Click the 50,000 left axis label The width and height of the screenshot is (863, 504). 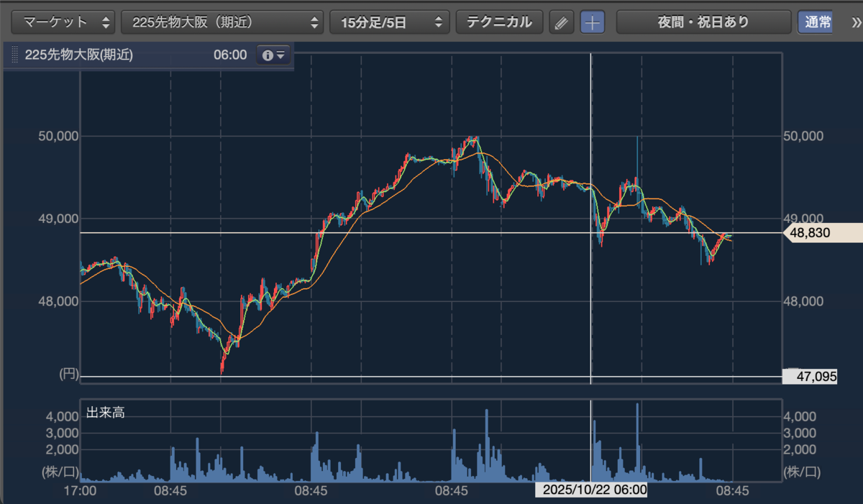click(x=58, y=136)
